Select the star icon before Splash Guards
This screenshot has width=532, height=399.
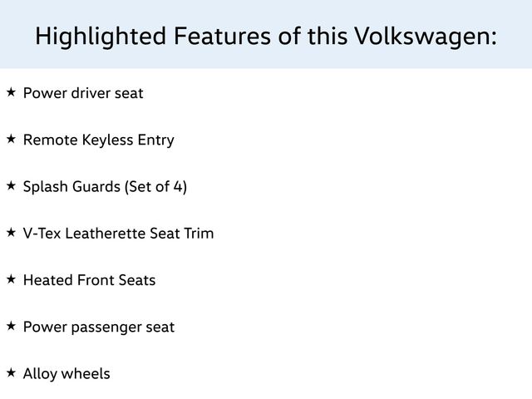(x=11, y=185)
